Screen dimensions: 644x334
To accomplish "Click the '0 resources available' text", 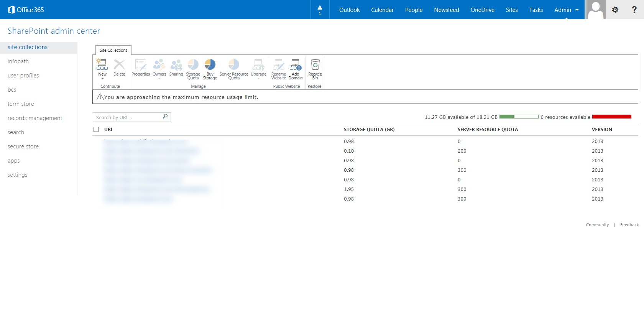I will coord(565,117).
